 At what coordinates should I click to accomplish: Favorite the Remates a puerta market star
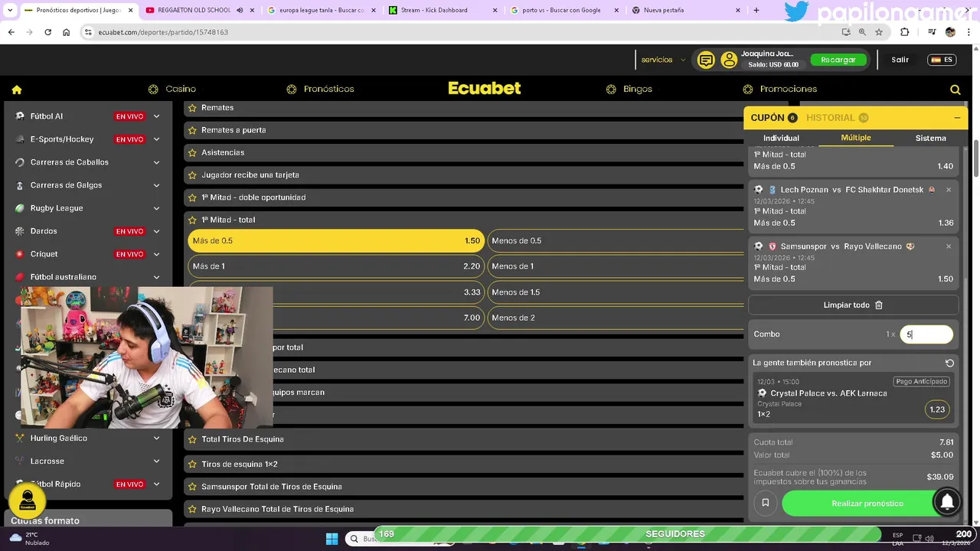coord(192,130)
